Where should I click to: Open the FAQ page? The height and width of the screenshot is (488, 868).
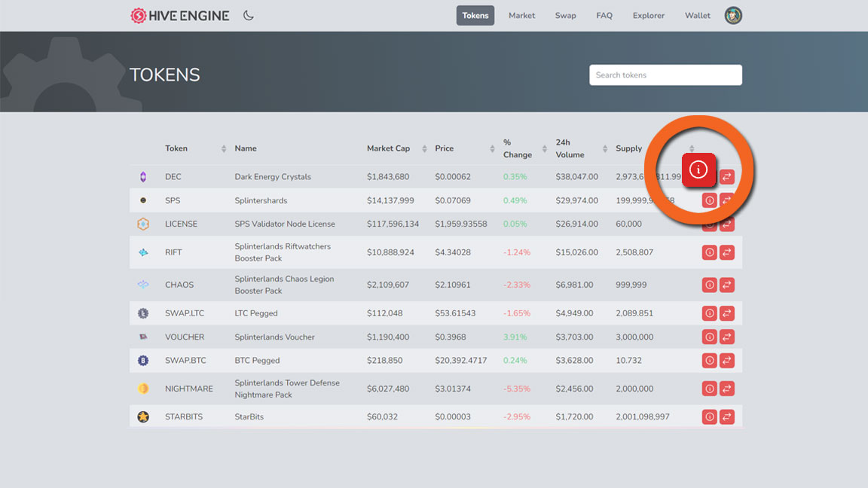[x=604, y=16]
